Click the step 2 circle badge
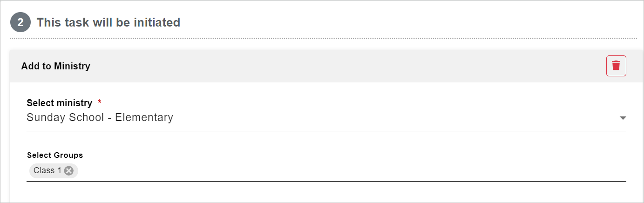 tap(20, 22)
